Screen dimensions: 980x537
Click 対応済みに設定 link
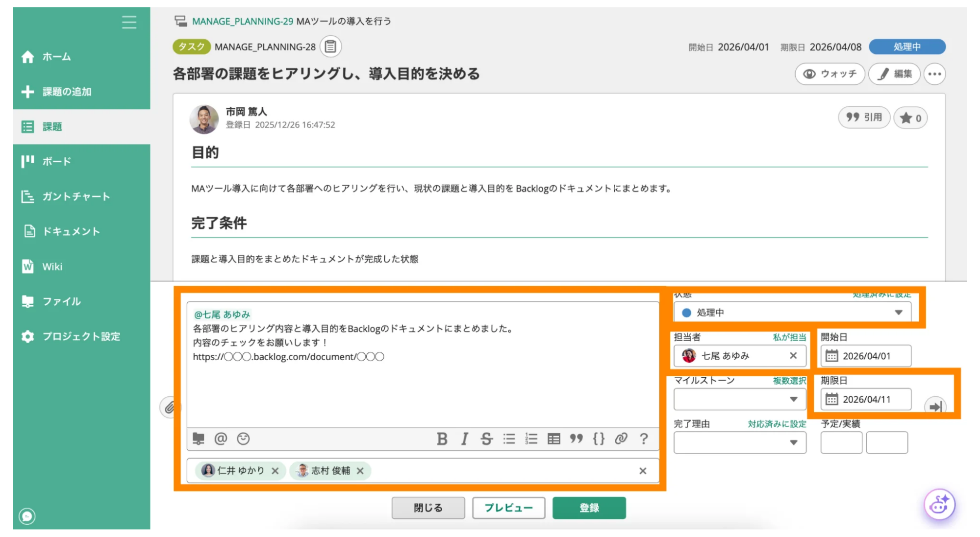(x=777, y=424)
